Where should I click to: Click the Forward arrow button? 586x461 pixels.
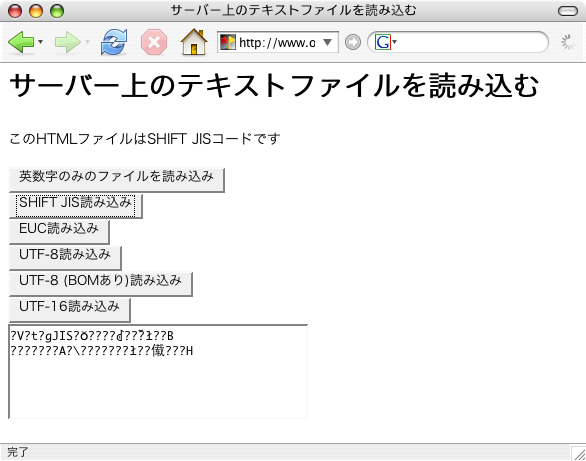[68, 42]
